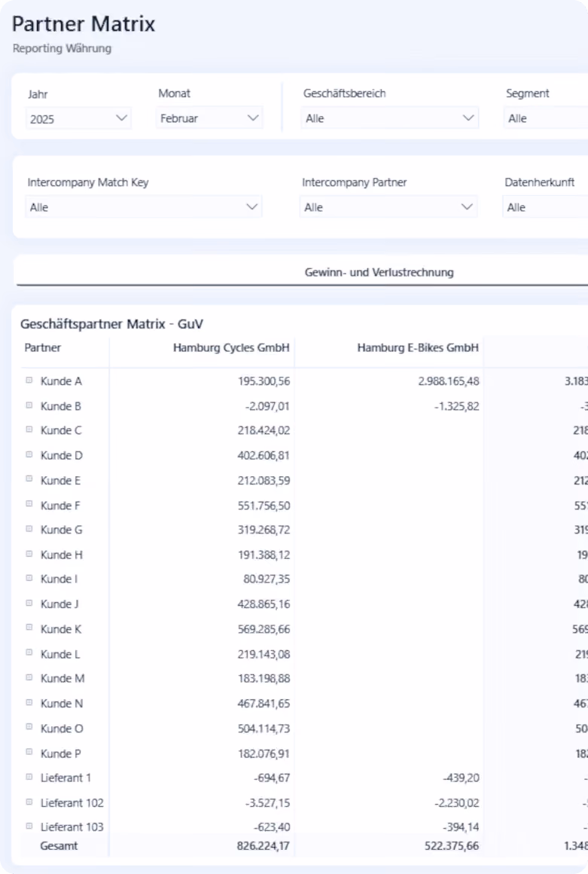Screen dimensions: 588x874
Task: Select the value 80.927,35 for Kunde I
Action: tap(267, 579)
